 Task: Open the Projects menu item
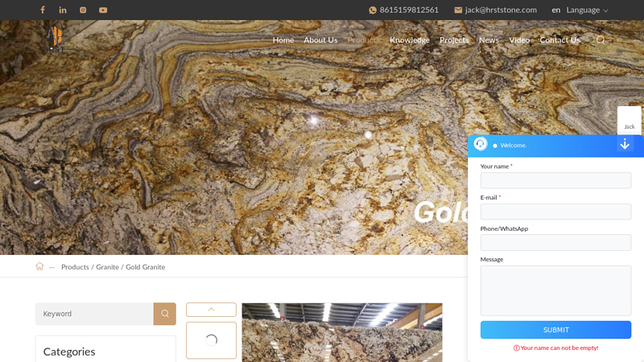(x=454, y=39)
